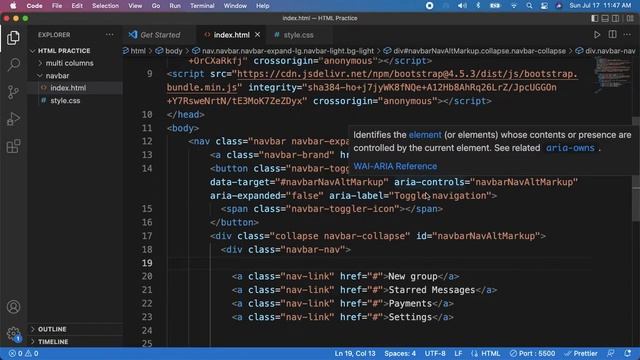Open Spotlight search in menu bar
Image resolution: width=640 pixels, height=360 pixels.
(529, 6)
